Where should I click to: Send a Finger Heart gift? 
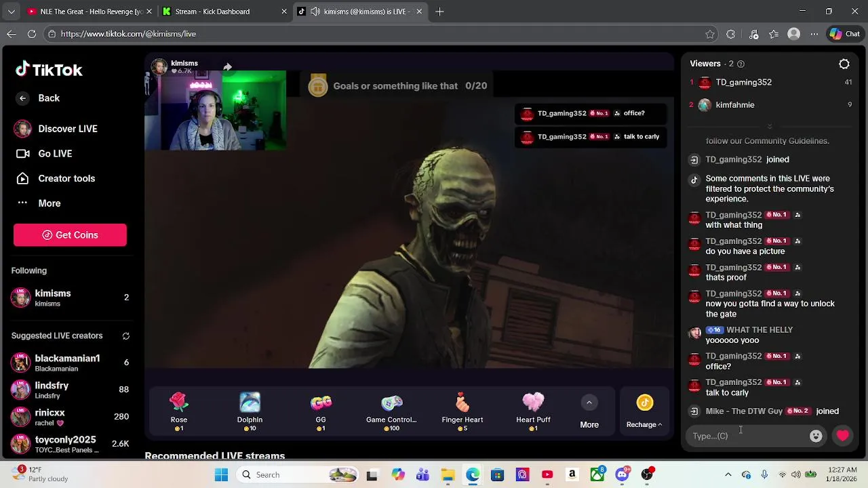click(x=462, y=411)
